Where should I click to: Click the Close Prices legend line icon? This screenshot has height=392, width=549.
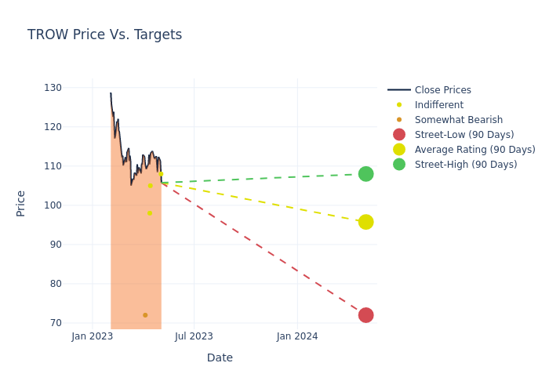[x=399, y=90]
